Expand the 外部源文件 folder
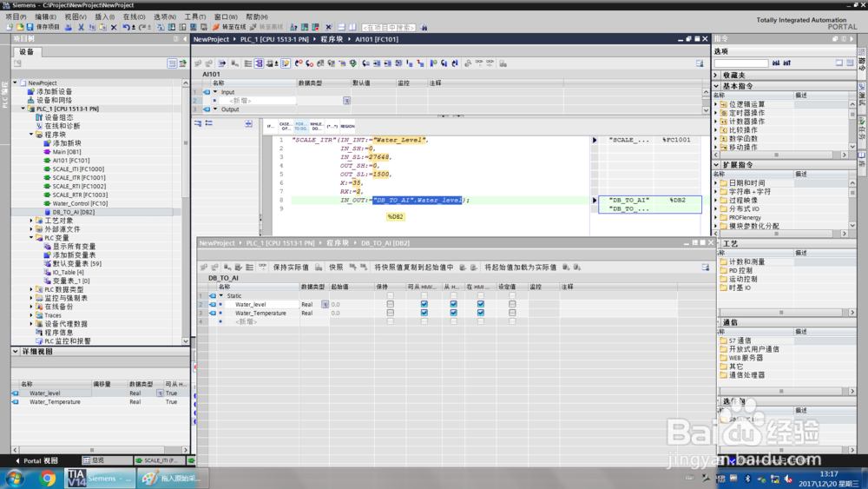The height and width of the screenshot is (489, 868). [x=31, y=228]
